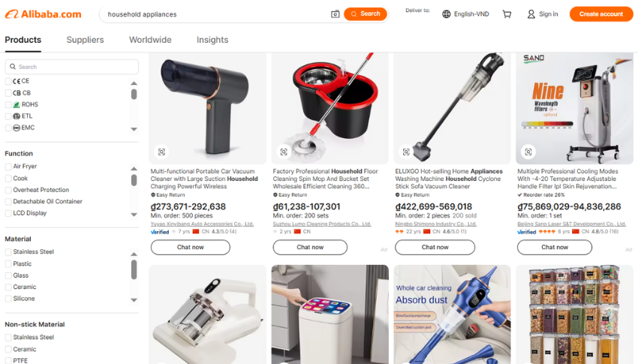The image size is (638, 364).
Task: Click the globe language icon
Action: 447,14
